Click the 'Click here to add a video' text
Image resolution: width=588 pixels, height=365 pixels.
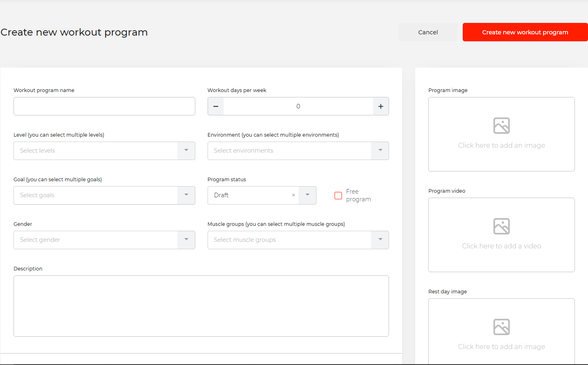501,246
